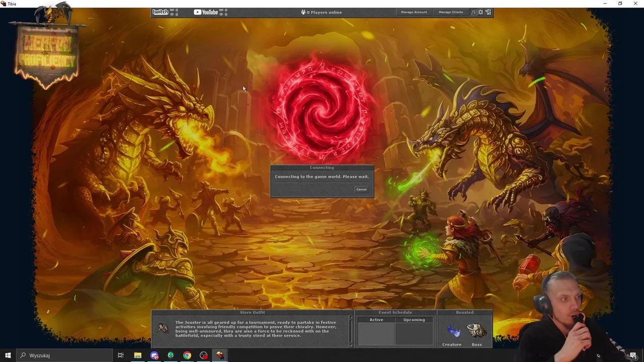
Task: Open the Manage Account page
Action: tap(414, 12)
